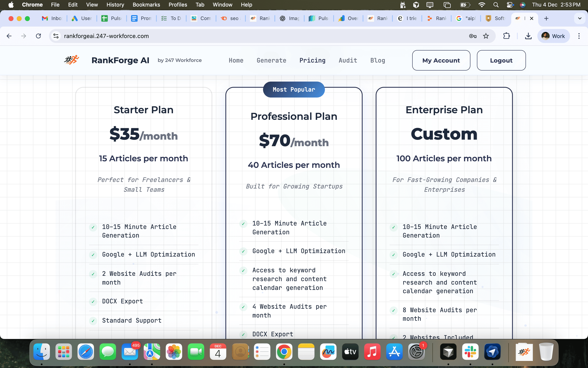Image resolution: width=588 pixels, height=368 pixels.
Task: Click the Most Popular badge
Action: [x=294, y=90]
